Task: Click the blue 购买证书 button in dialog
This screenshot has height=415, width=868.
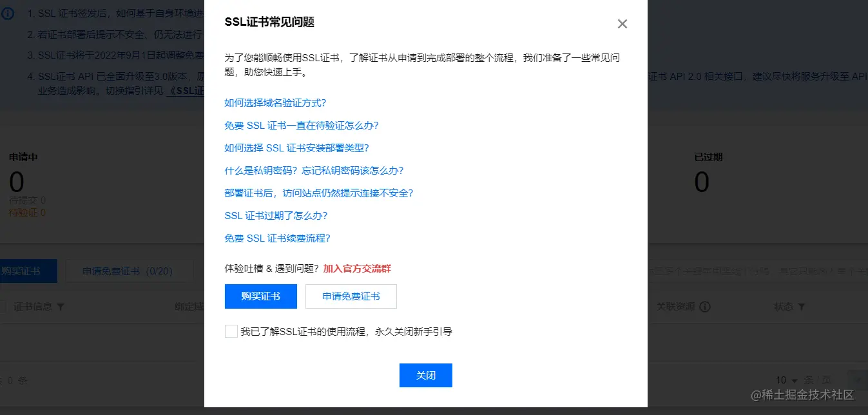Action: (261, 296)
